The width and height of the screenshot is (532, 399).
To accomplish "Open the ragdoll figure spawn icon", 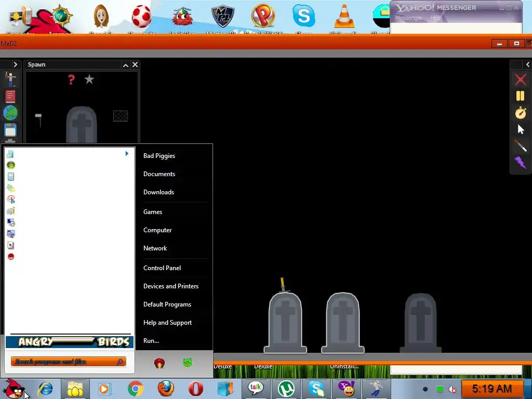I will point(10,79).
